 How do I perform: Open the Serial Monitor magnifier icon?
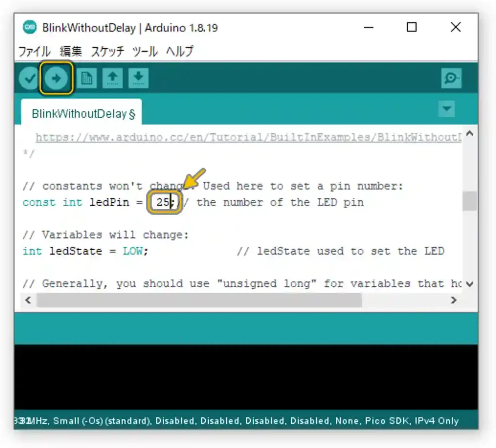[x=451, y=78]
